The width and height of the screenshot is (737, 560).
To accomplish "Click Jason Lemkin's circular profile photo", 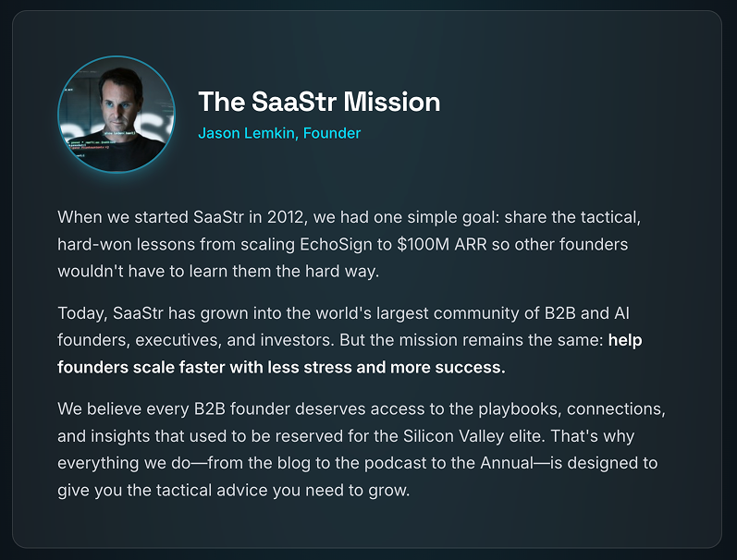I will click(117, 114).
